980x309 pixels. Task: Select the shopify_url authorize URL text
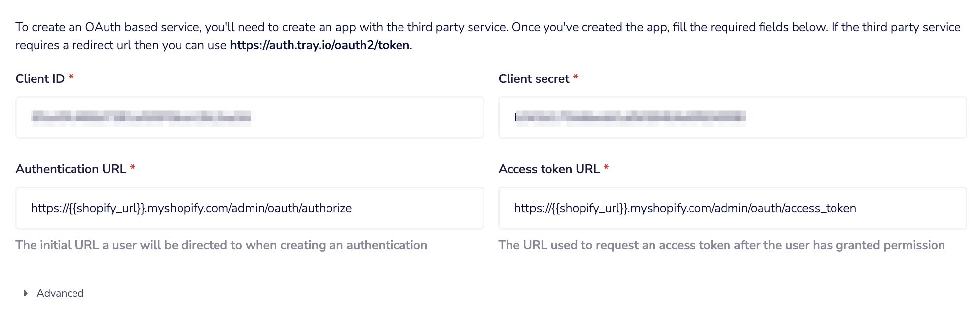192,208
